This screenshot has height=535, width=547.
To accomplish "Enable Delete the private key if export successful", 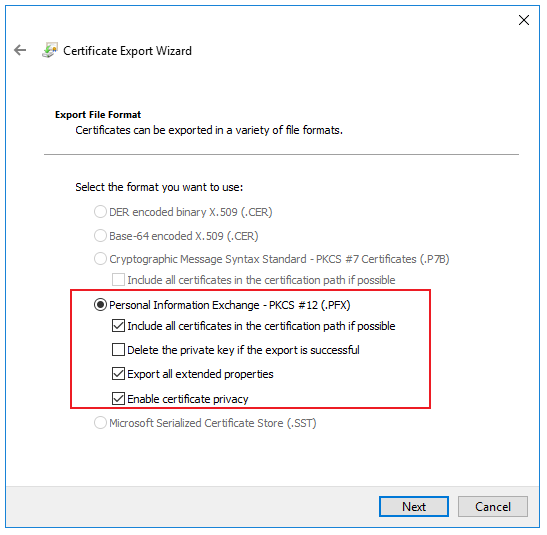I will click(x=118, y=349).
